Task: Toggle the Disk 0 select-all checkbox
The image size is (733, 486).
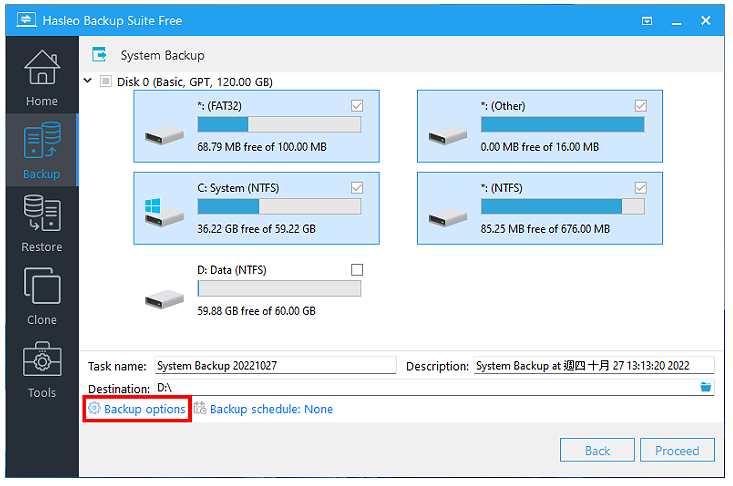Action: (x=106, y=81)
